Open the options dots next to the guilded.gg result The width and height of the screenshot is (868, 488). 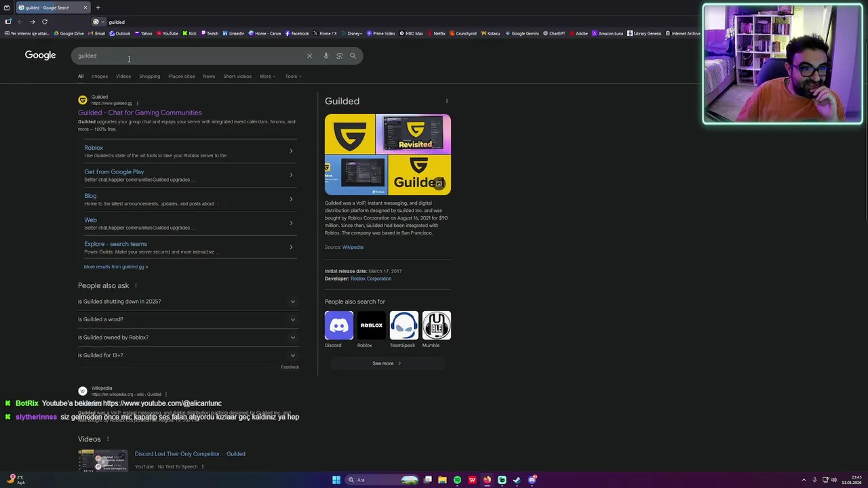pos(137,104)
